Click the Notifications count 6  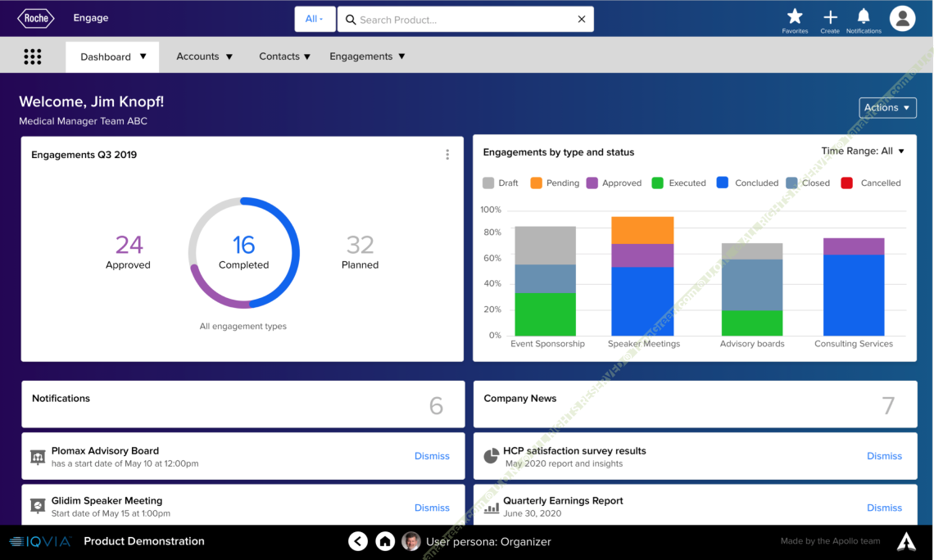436,405
